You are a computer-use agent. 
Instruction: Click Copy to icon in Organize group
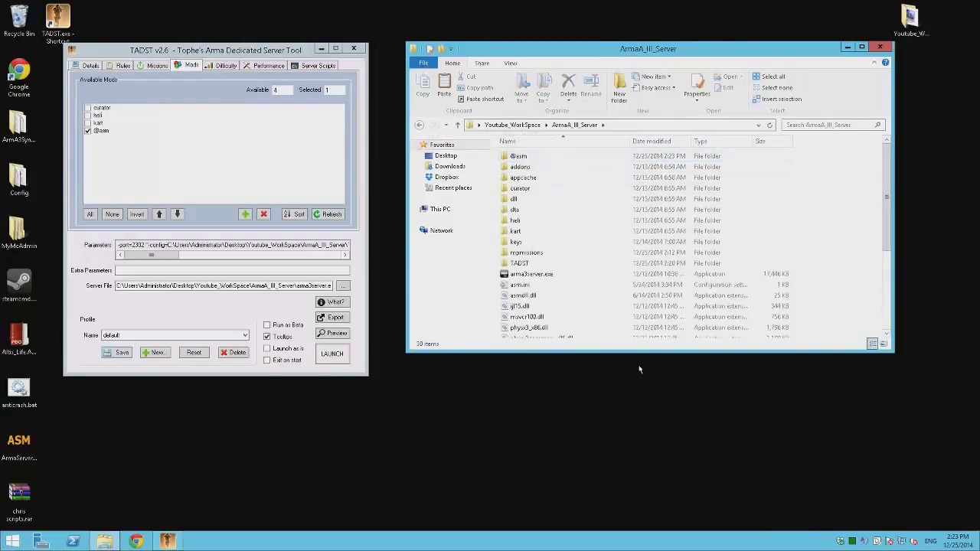[x=543, y=88]
